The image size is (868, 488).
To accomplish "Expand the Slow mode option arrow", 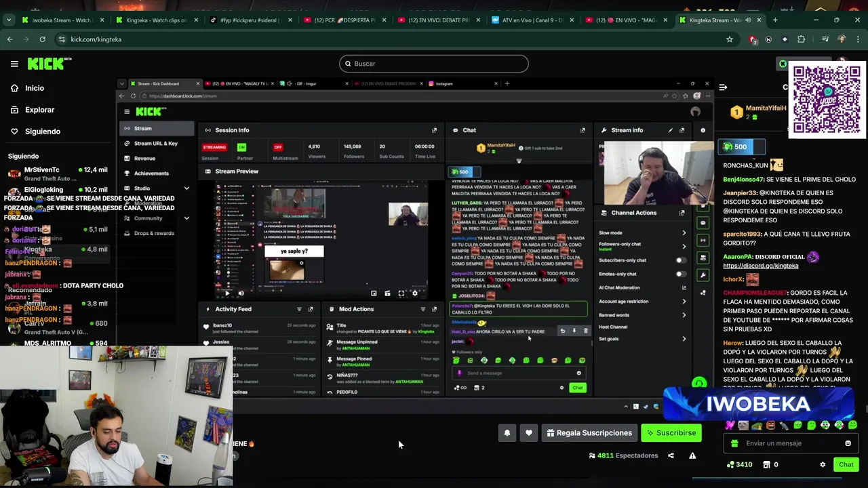I will 684,233.
